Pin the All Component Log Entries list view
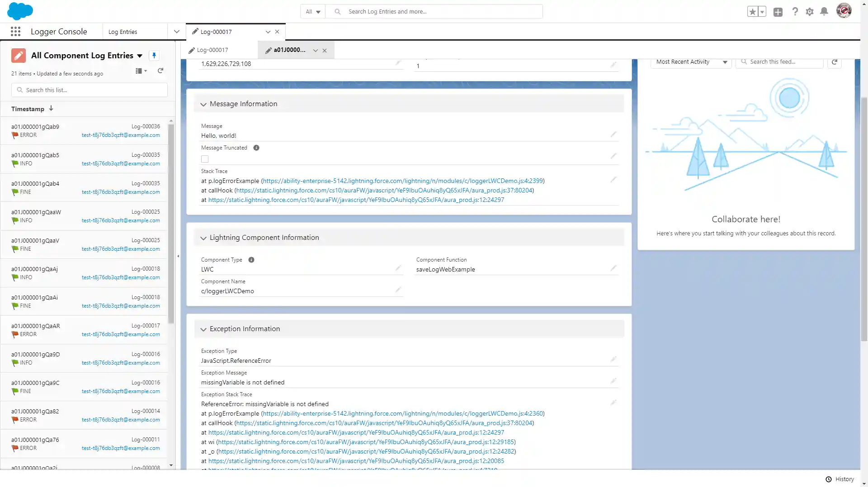The image size is (868, 487). tap(154, 55)
